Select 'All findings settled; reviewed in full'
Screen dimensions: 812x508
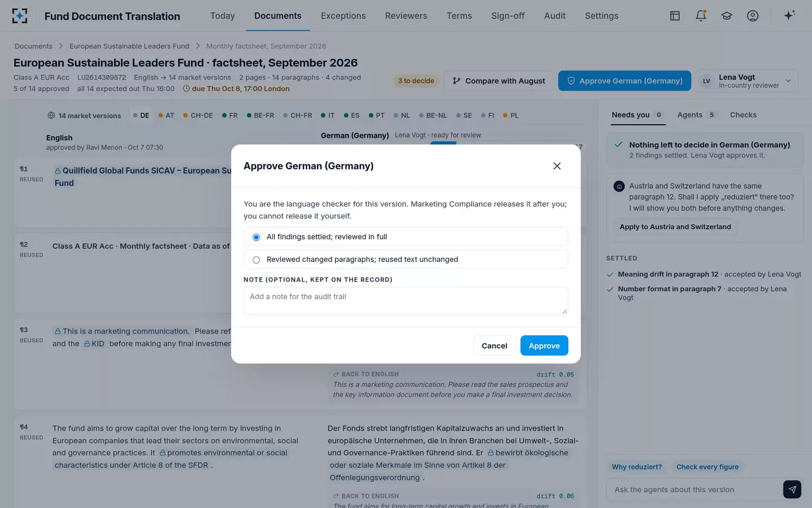tap(405, 237)
